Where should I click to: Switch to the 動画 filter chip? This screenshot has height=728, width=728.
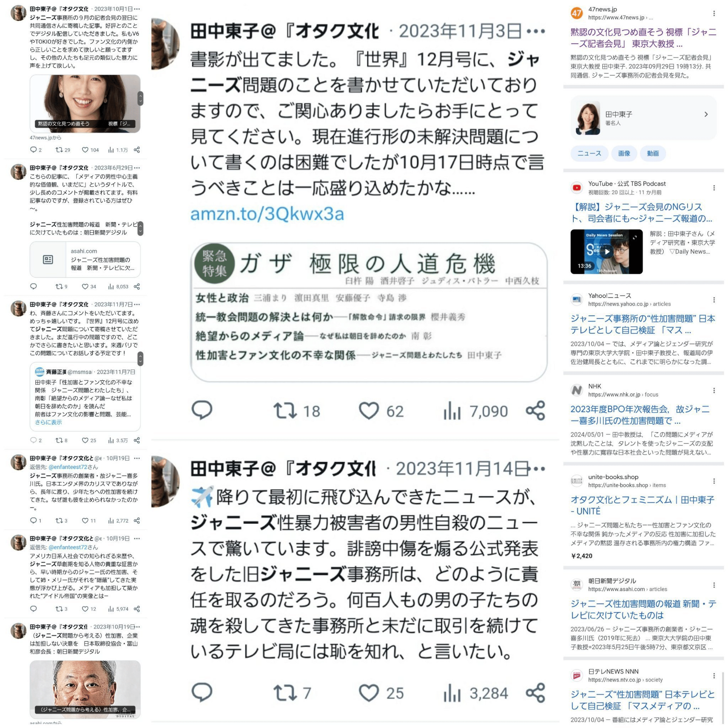653,153
